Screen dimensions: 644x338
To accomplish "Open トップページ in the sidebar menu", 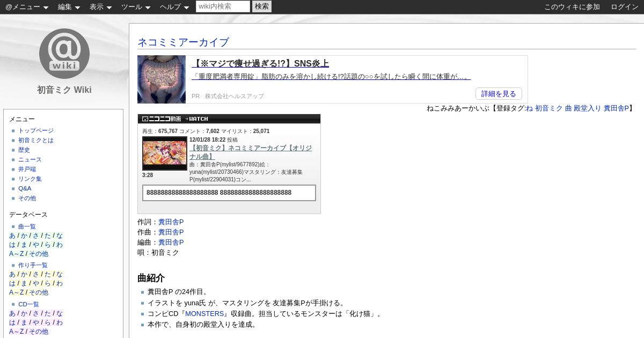I will click(36, 131).
